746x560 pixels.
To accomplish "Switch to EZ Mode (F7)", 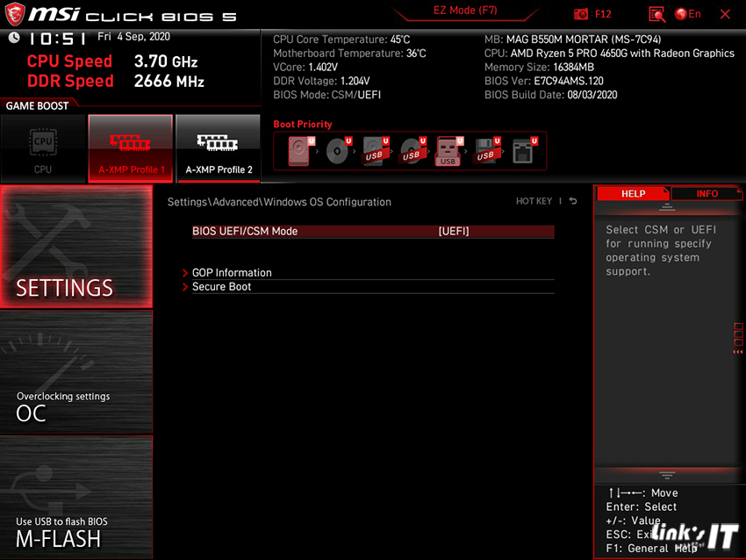I will [465, 11].
